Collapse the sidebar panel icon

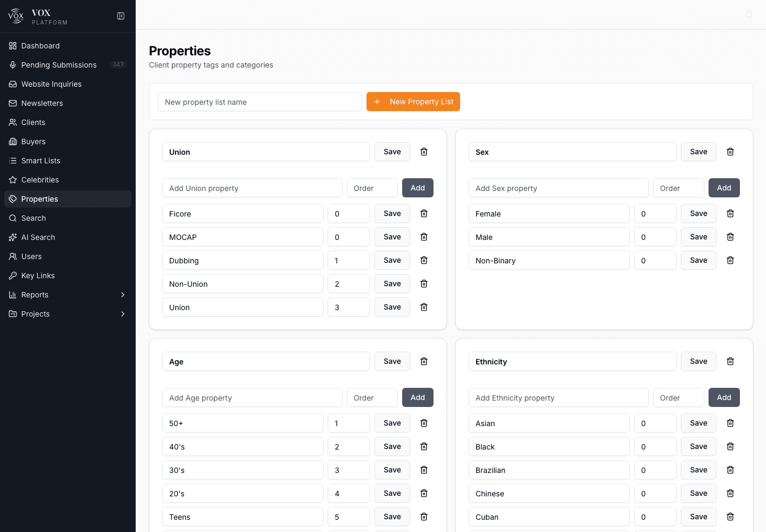click(x=121, y=16)
